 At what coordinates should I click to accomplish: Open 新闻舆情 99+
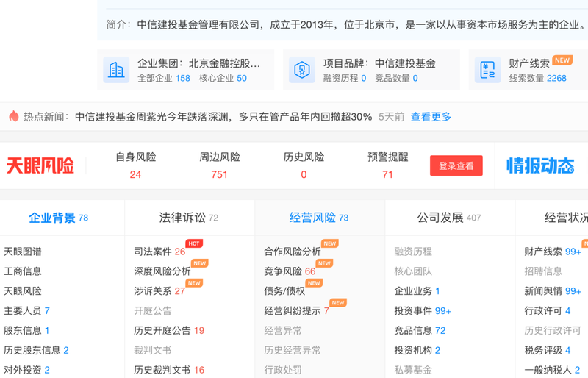point(553,291)
